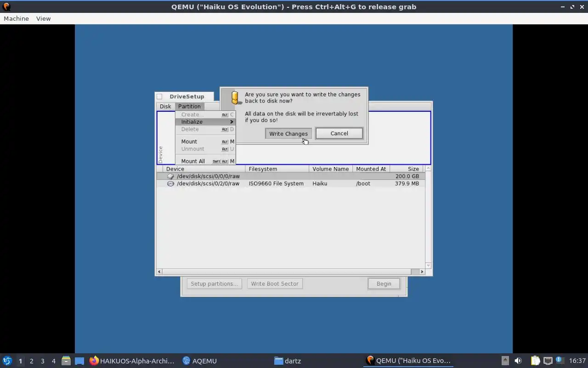Click the DriveSetup window close box

(159, 97)
